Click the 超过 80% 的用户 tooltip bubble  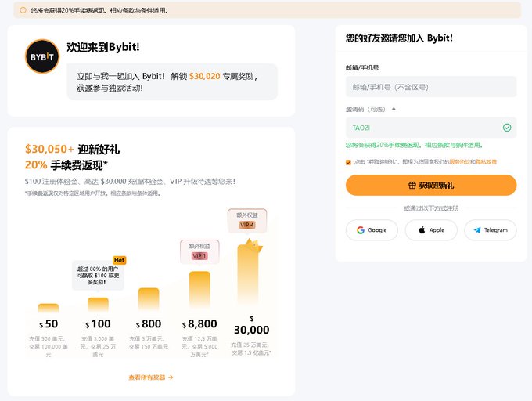tap(98, 276)
